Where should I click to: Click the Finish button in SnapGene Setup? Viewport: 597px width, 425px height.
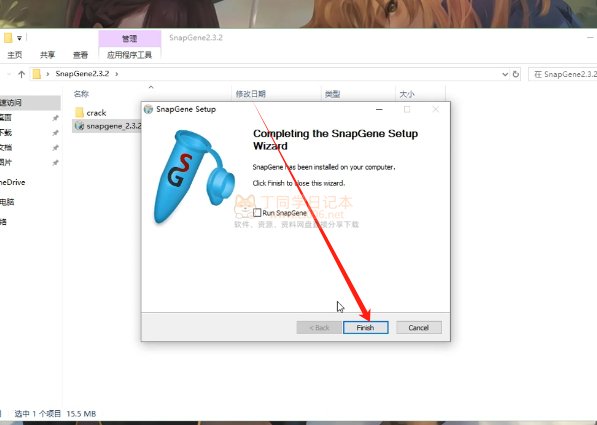point(366,328)
